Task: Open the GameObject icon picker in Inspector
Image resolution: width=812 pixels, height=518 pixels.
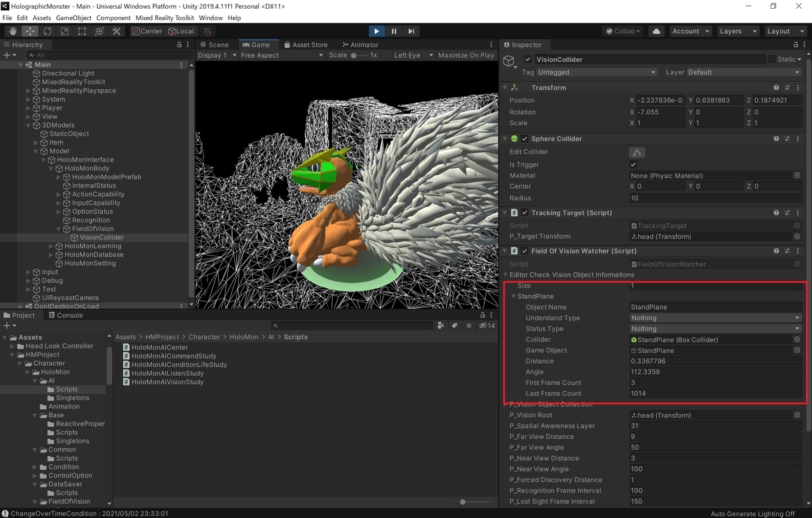Action: click(510, 62)
